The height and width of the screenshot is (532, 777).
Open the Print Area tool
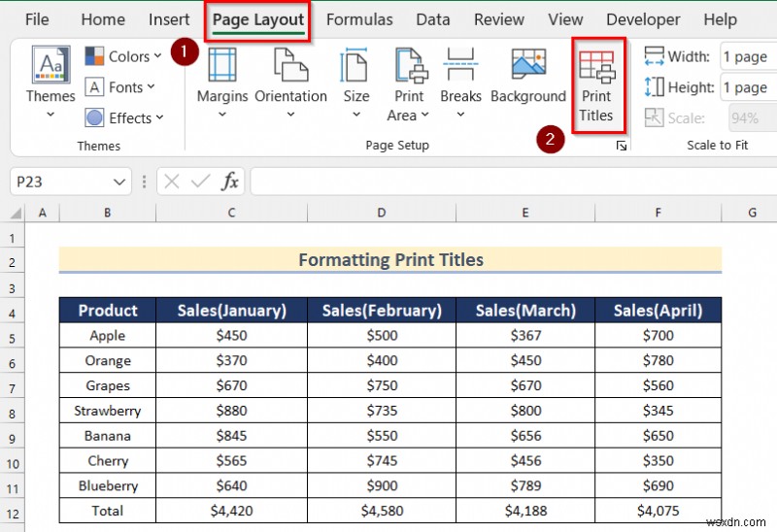click(x=409, y=66)
